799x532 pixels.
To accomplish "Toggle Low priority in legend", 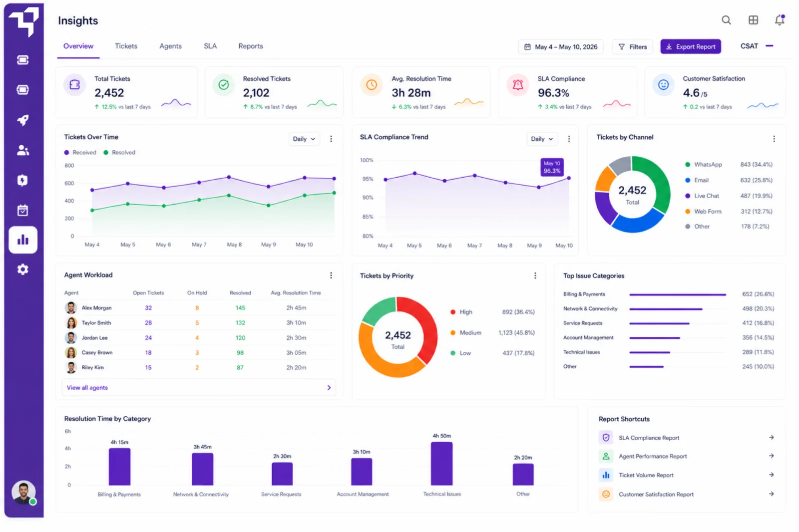I will (x=460, y=353).
